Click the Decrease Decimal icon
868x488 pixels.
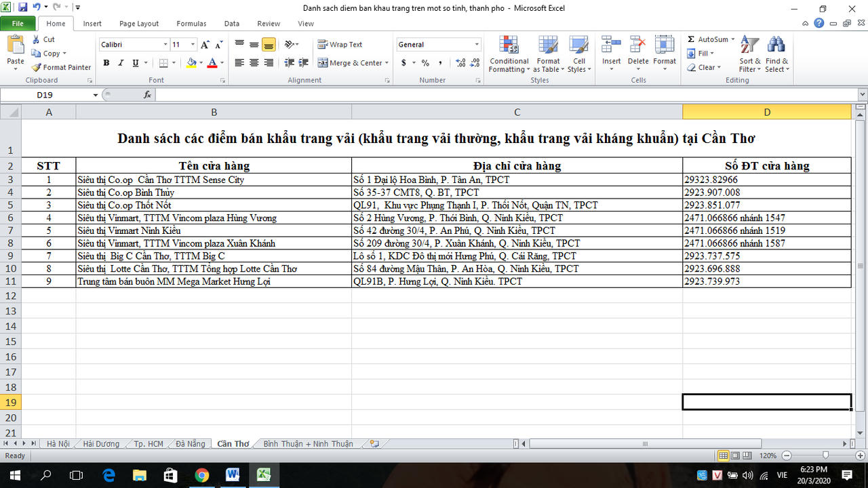click(475, 63)
